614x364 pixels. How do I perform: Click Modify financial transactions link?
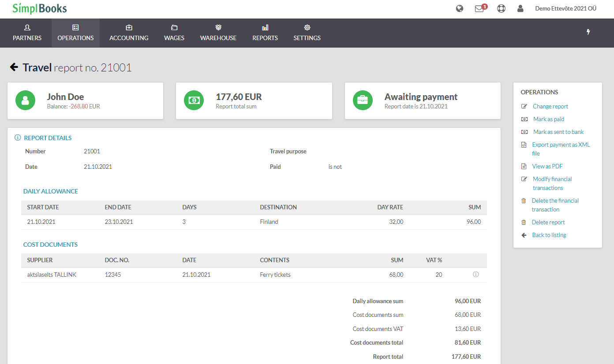[x=552, y=183]
